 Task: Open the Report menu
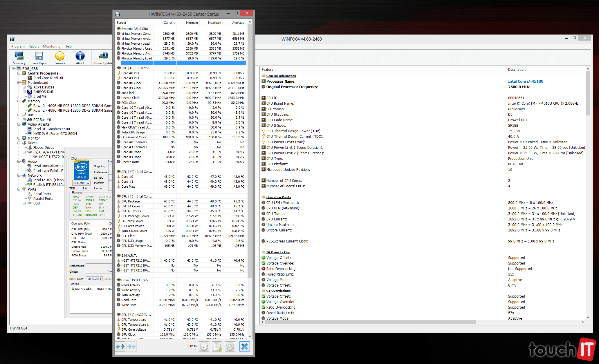(34, 46)
